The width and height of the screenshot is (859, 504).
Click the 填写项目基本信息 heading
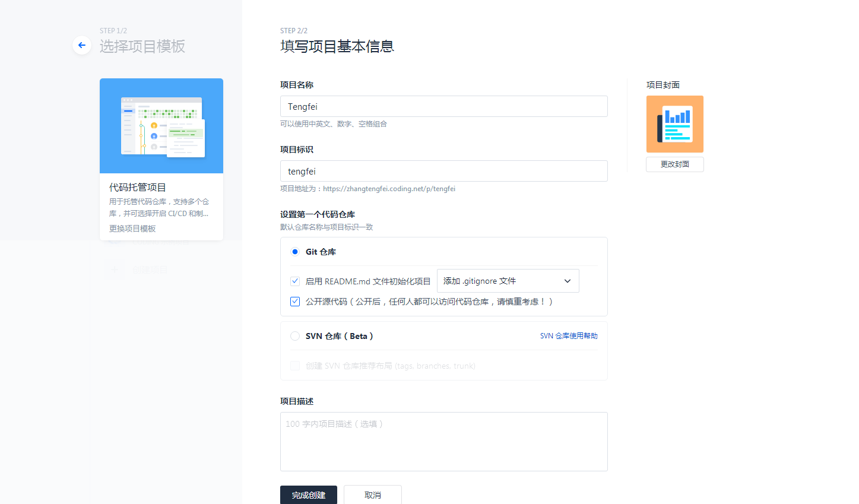(x=337, y=46)
